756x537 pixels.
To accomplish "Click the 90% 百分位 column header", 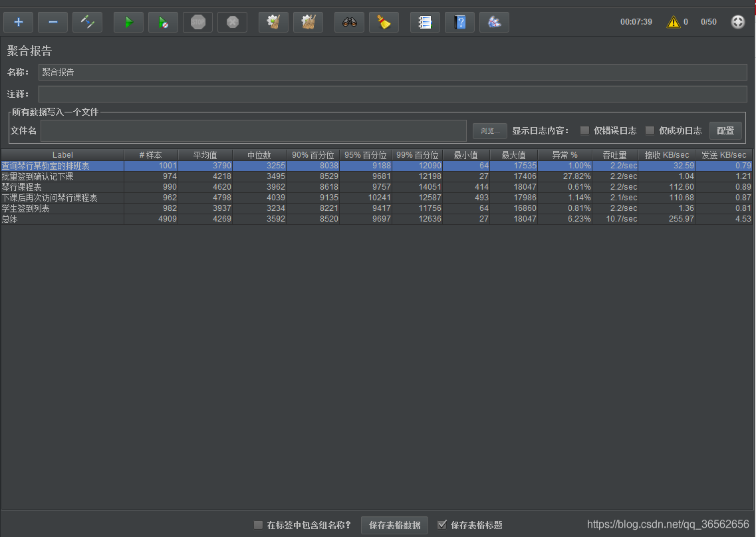I will [313, 155].
